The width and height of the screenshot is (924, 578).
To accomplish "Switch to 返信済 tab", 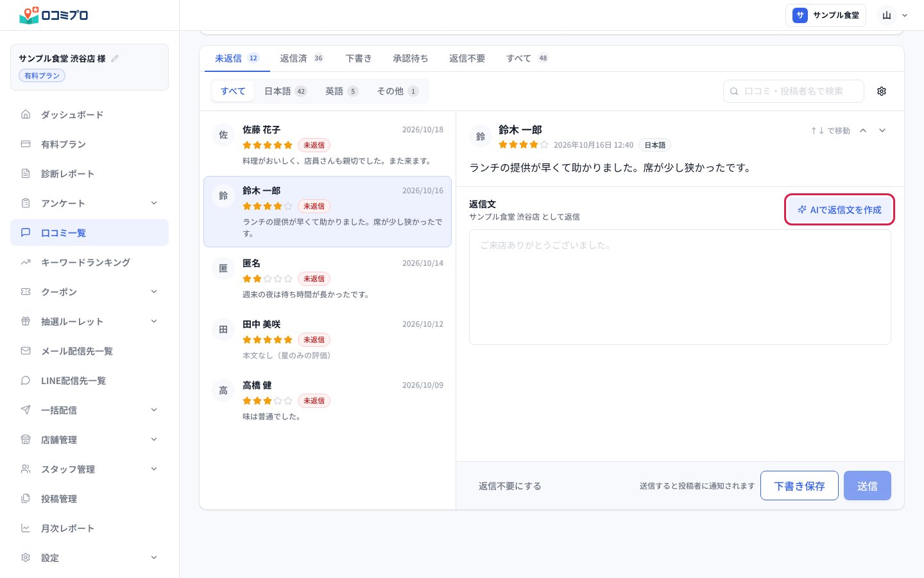I will pos(302,58).
